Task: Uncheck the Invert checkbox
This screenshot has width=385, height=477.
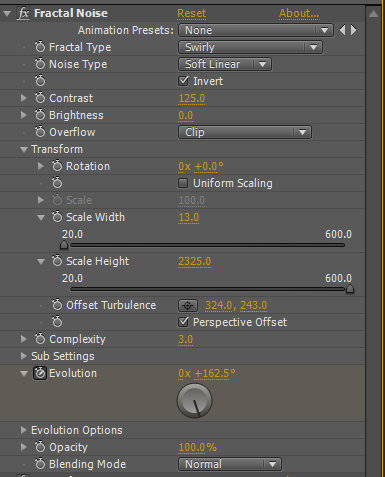Action: point(183,81)
